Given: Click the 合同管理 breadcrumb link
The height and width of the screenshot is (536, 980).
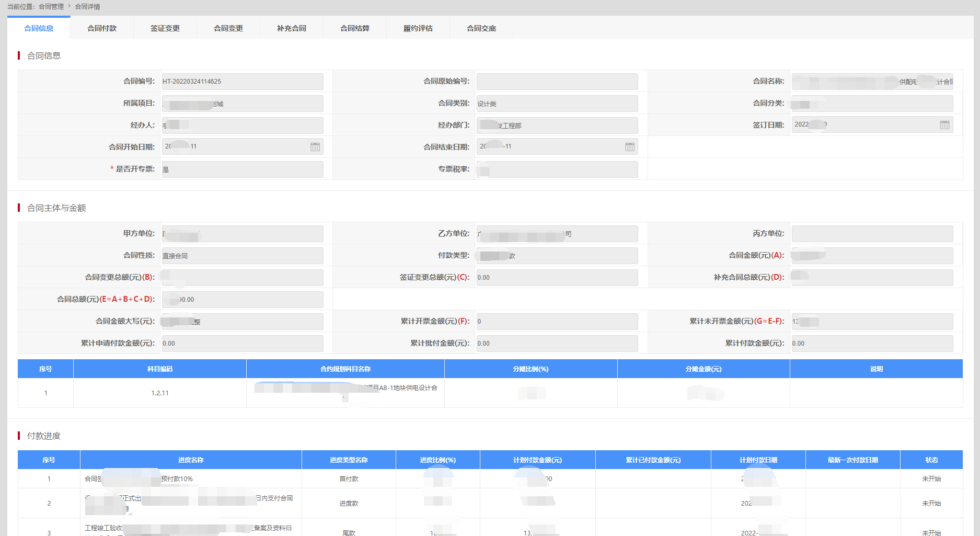Looking at the screenshot, I should coord(51,7).
